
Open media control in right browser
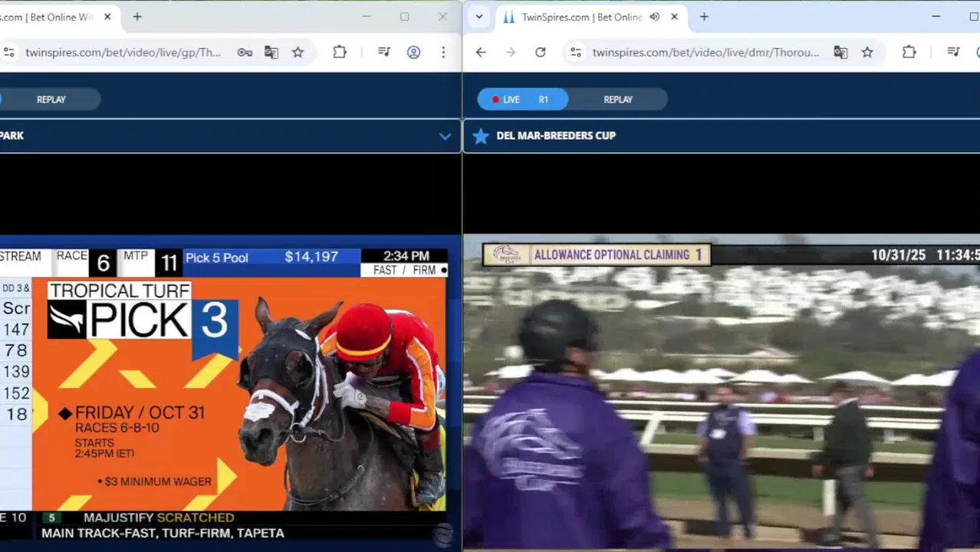[954, 52]
